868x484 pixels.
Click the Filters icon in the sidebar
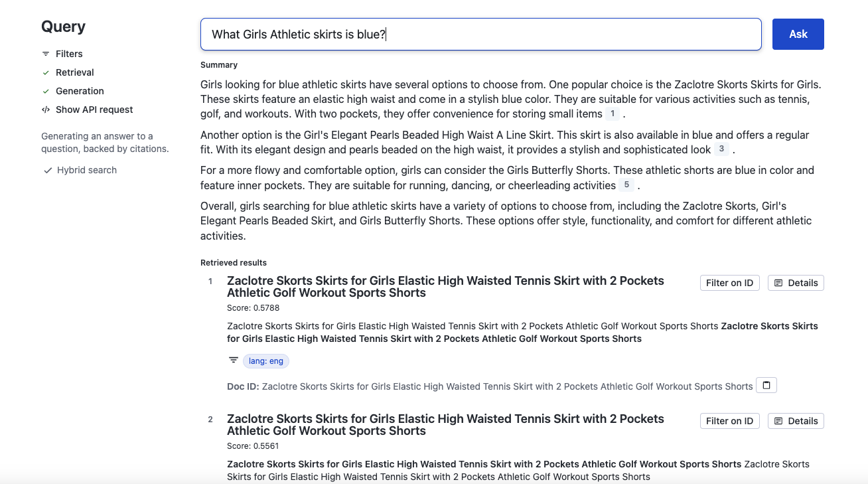(x=46, y=54)
